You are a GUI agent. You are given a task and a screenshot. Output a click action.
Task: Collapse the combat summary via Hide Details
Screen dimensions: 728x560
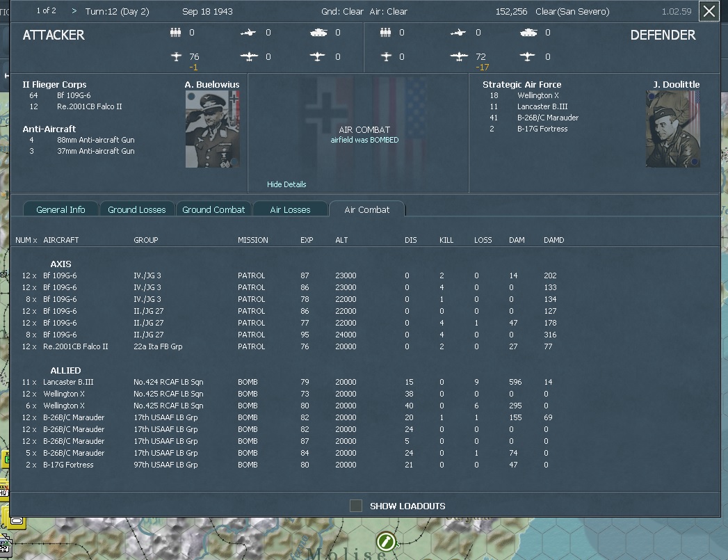click(286, 184)
